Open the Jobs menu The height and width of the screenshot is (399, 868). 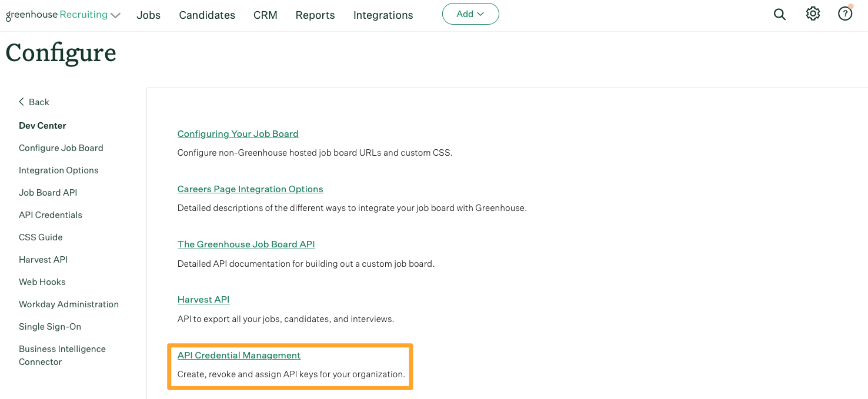tap(148, 15)
